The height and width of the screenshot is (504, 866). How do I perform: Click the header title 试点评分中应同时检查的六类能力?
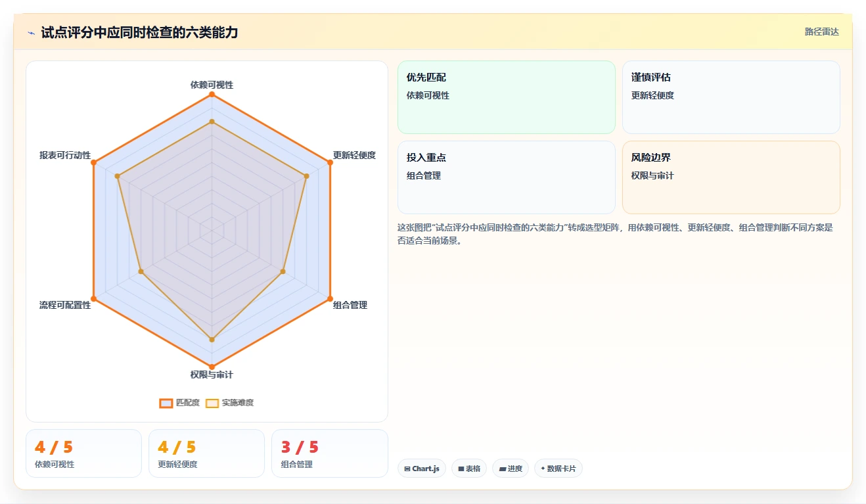(139, 32)
